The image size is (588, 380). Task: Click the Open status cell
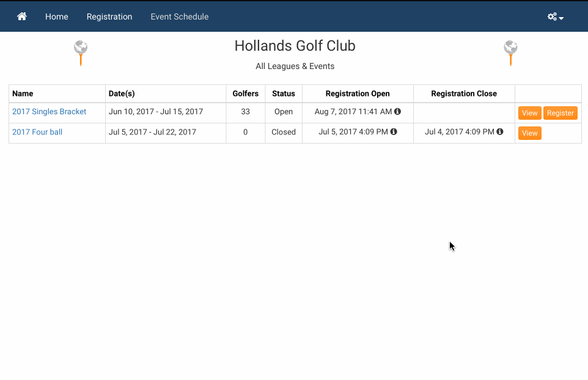(284, 112)
